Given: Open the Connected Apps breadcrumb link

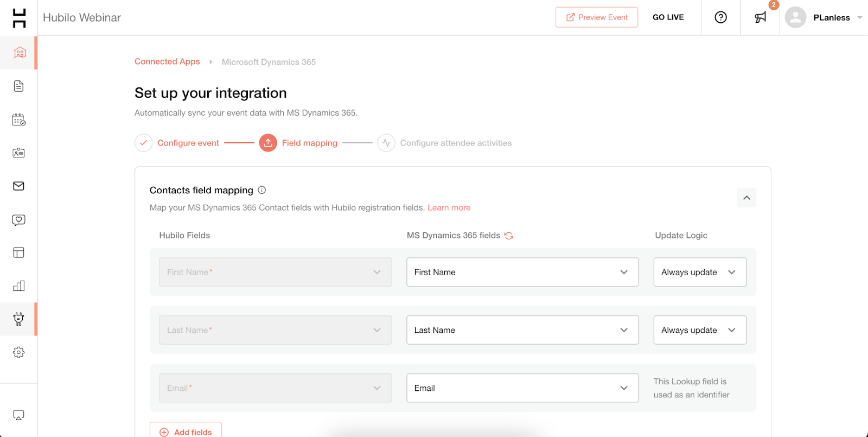Looking at the screenshot, I should (x=167, y=61).
